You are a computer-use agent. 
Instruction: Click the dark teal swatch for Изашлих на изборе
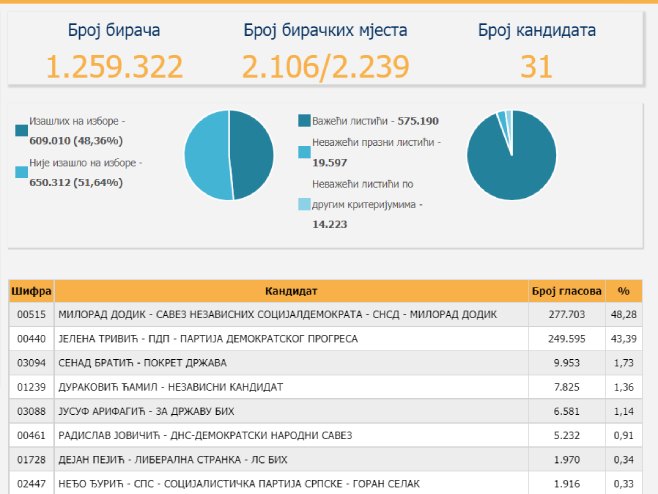[x=21, y=131]
